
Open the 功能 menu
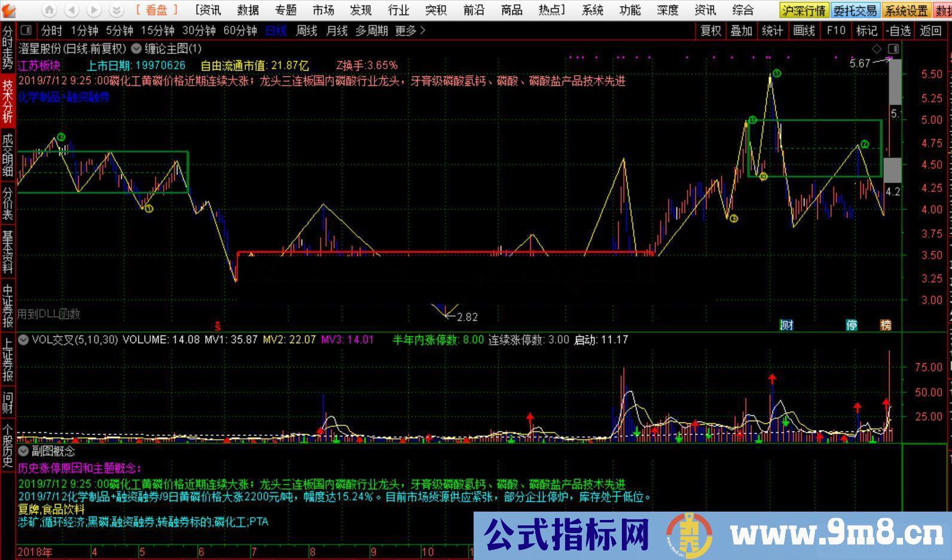pyautogui.click(x=630, y=10)
